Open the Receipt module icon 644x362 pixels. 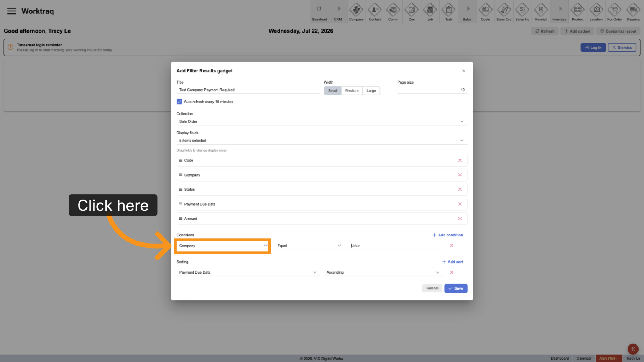coord(540,11)
